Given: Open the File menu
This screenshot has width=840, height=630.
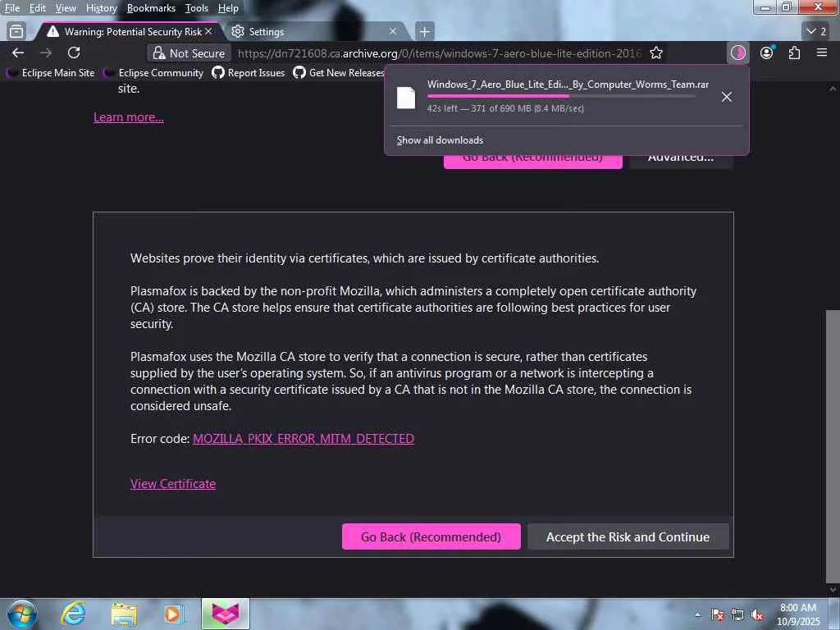Looking at the screenshot, I should (11, 8).
